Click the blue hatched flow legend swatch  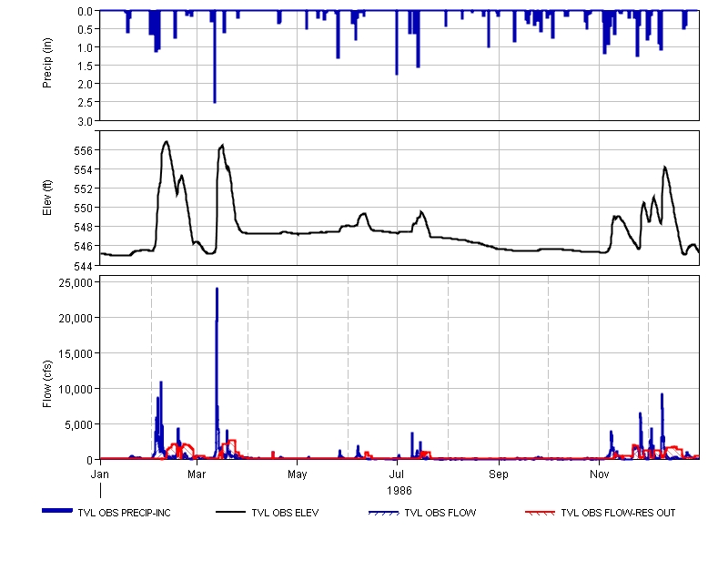383,513
